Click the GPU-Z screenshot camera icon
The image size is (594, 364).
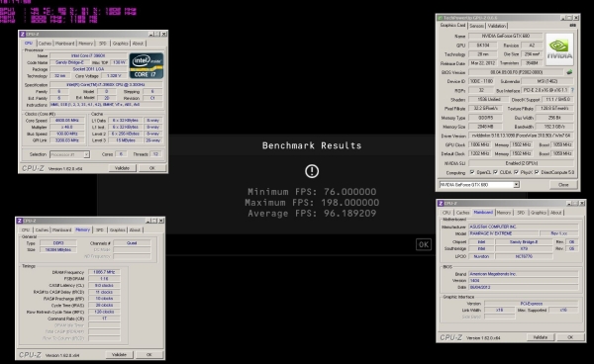point(572,26)
